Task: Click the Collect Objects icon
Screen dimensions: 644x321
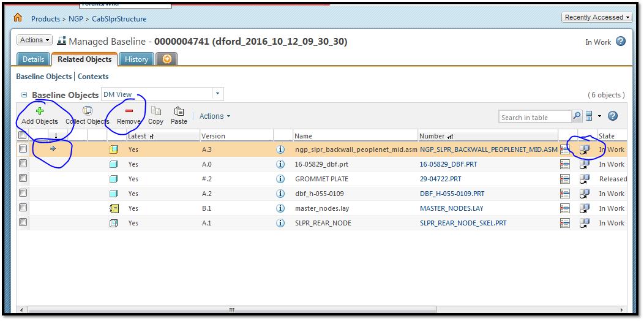Action: point(88,111)
